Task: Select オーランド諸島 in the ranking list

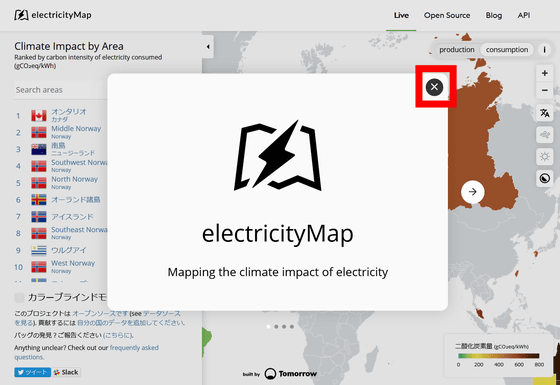Action: (x=61, y=200)
